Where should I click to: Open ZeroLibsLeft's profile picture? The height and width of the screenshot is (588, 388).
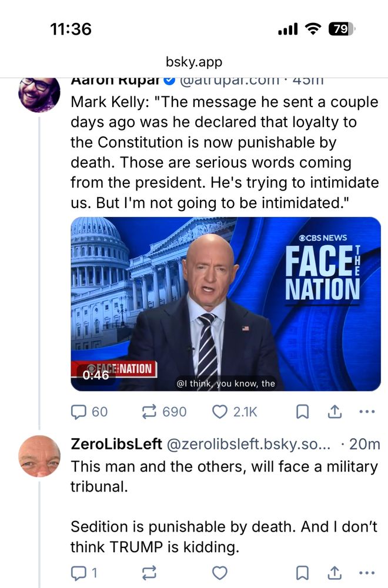[39, 456]
